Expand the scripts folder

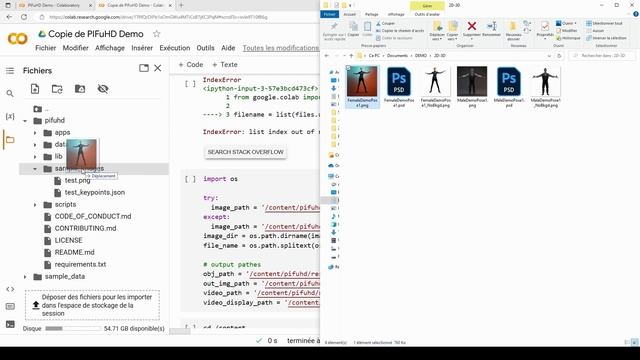tap(35, 204)
